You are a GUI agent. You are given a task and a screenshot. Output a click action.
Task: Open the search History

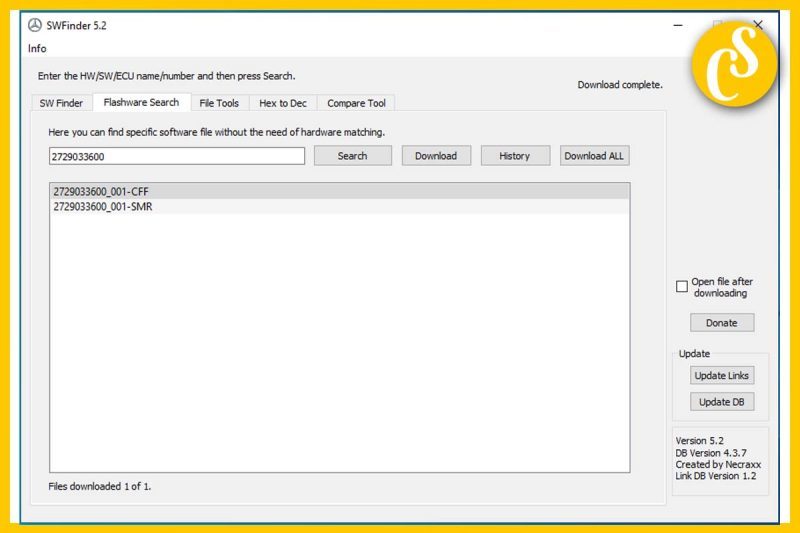pyautogui.click(x=514, y=156)
